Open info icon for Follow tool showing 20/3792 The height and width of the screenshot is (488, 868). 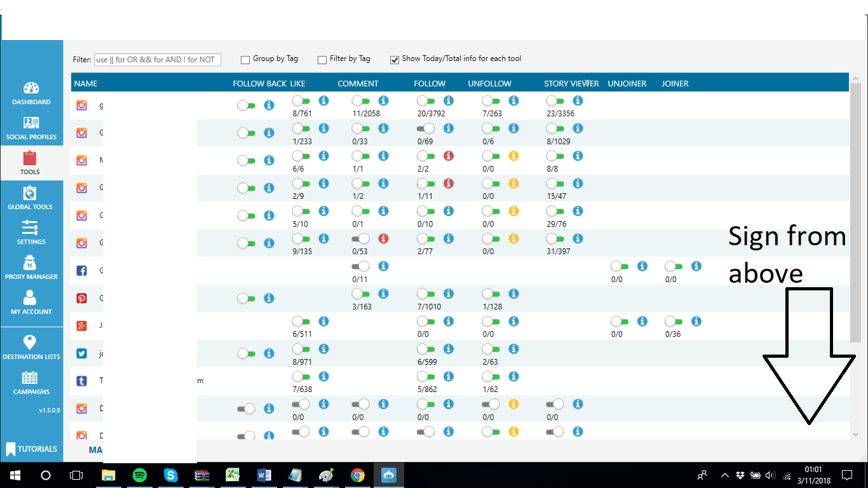click(x=449, y=100)
